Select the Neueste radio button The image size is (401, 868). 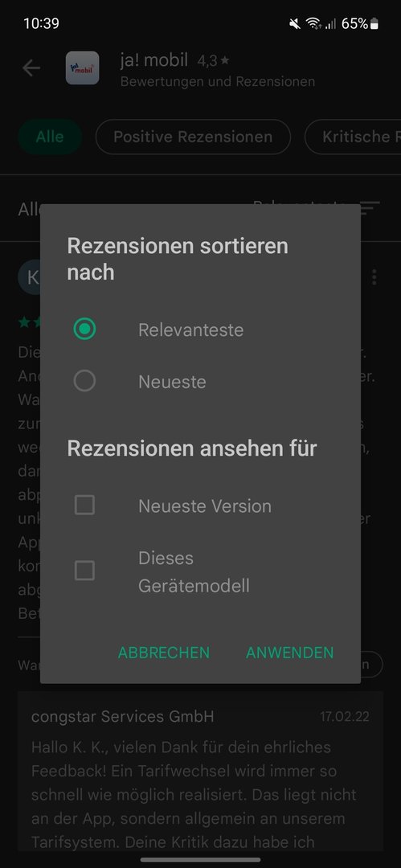pyautogui.click(x=84, y=381)
